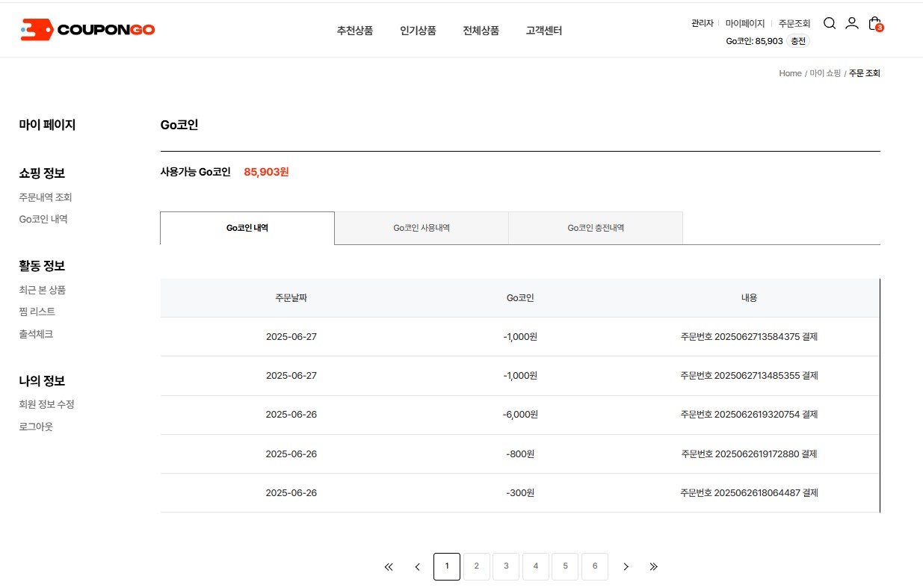Open the 관리자 link
Viewport: 923px width, 588px height.
pyautogui.click(x=703, y=23)
